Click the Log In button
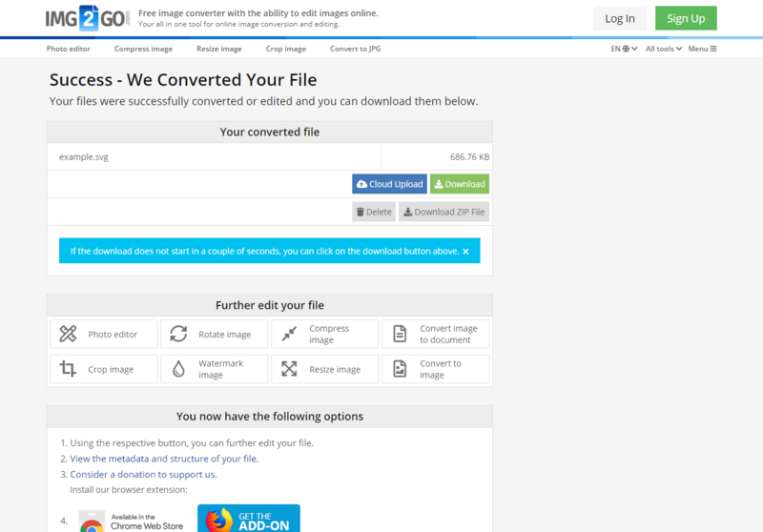The image size is (763, 532). [620, 18]
